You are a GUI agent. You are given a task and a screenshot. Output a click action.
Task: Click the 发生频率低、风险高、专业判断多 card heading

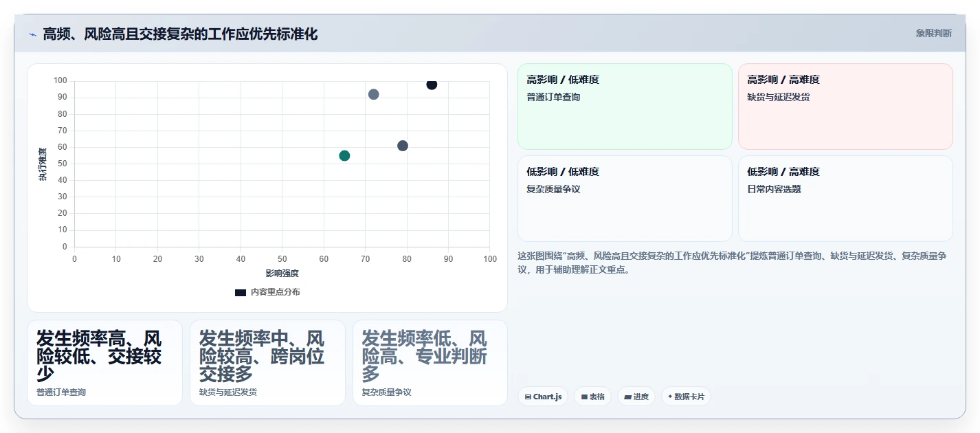[425, 356]
